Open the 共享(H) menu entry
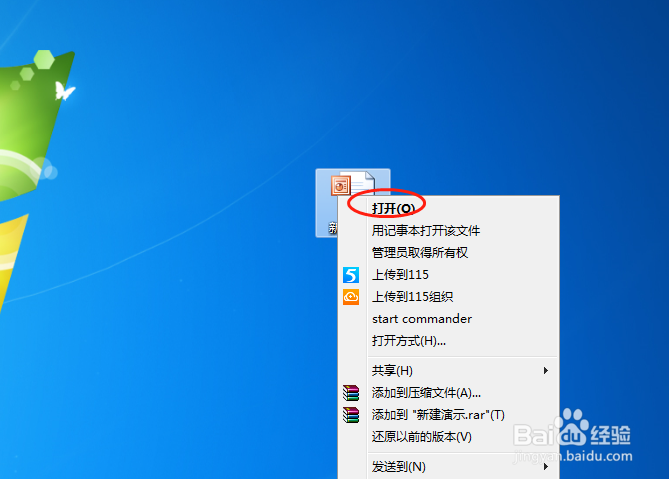 pos(448,371)
